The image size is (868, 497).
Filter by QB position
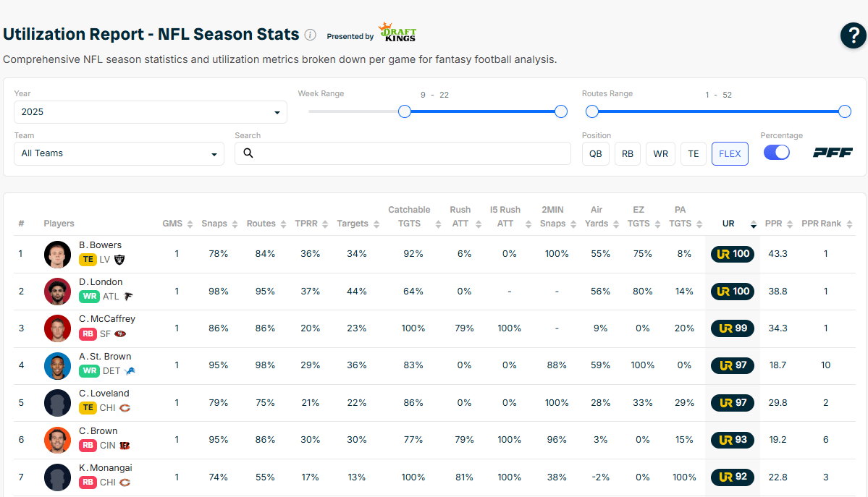[x=595, y=153]
